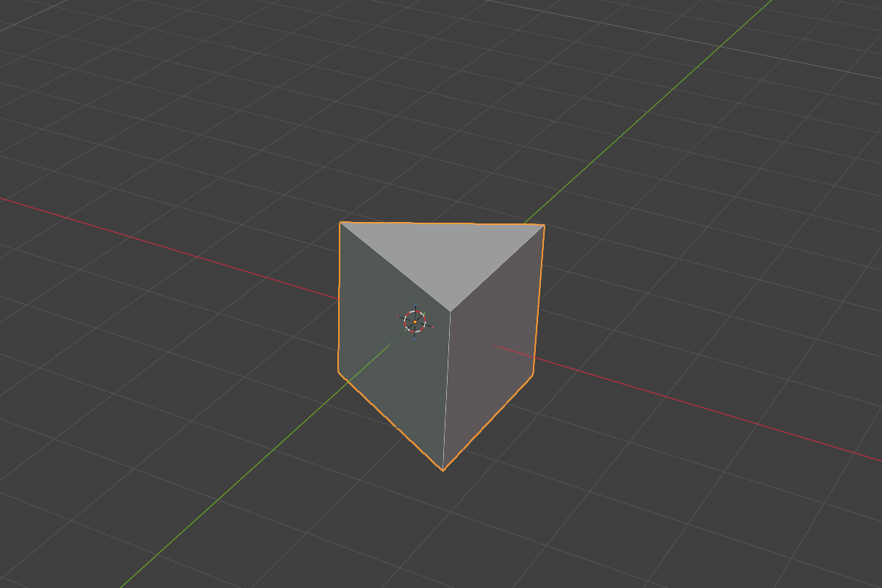Select the prism's light gray top face

(446, 254)
